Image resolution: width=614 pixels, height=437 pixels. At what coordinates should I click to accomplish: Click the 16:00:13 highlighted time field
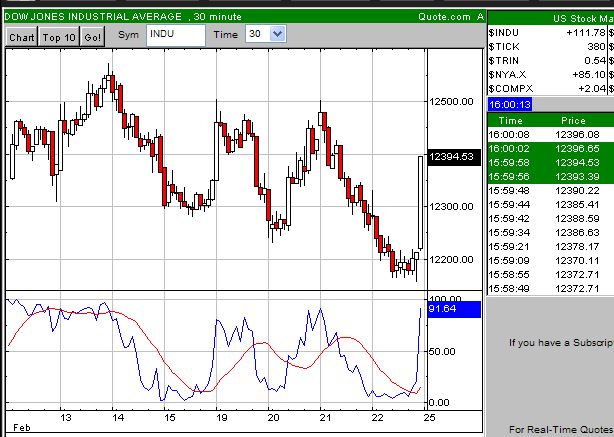click(x=510, y=104)
